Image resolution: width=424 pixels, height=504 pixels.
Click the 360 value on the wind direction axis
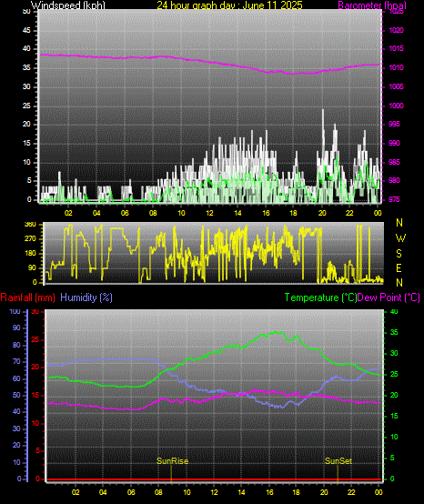(x=30, y=225)
